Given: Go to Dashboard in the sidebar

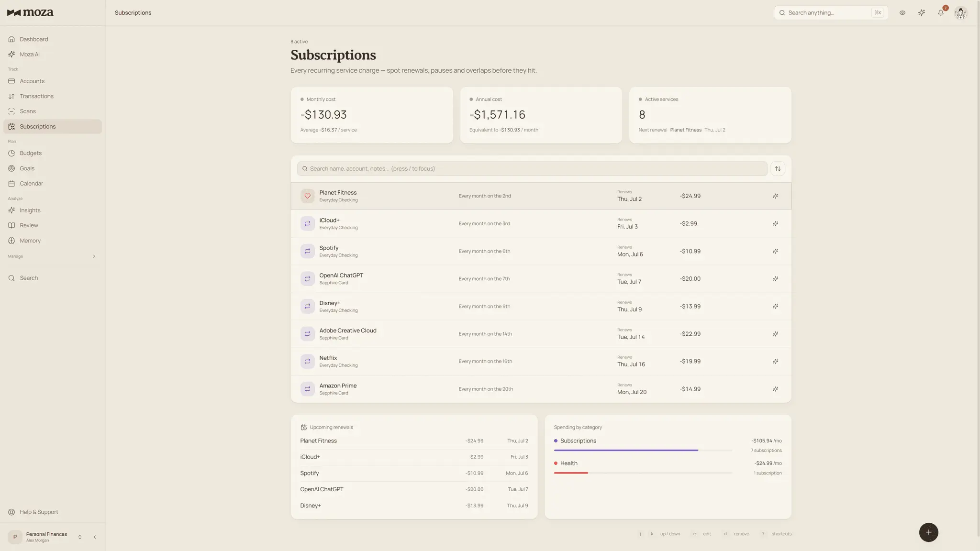Looking at the screenshot, I should pos(52,39).
